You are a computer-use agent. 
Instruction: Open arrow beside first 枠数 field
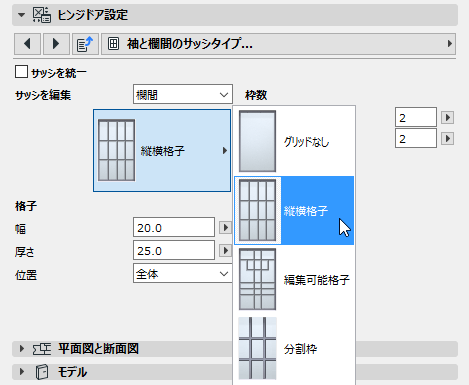447,117
